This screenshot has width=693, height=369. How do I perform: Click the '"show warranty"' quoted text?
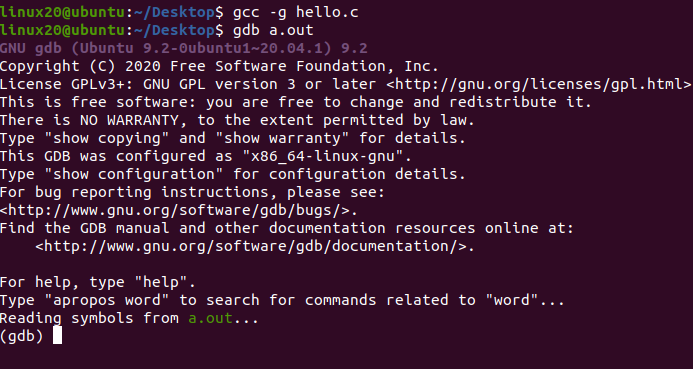point(282,138)
